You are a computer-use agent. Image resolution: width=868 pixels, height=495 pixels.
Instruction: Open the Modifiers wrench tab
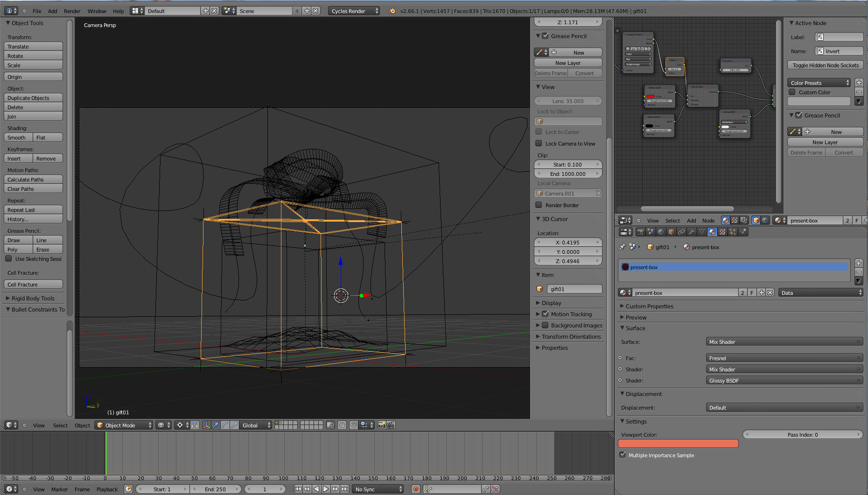[692, 232]
